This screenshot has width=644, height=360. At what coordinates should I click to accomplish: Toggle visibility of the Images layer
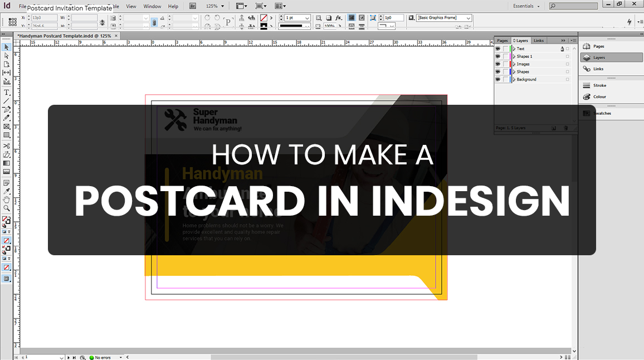tap(498, 64)
